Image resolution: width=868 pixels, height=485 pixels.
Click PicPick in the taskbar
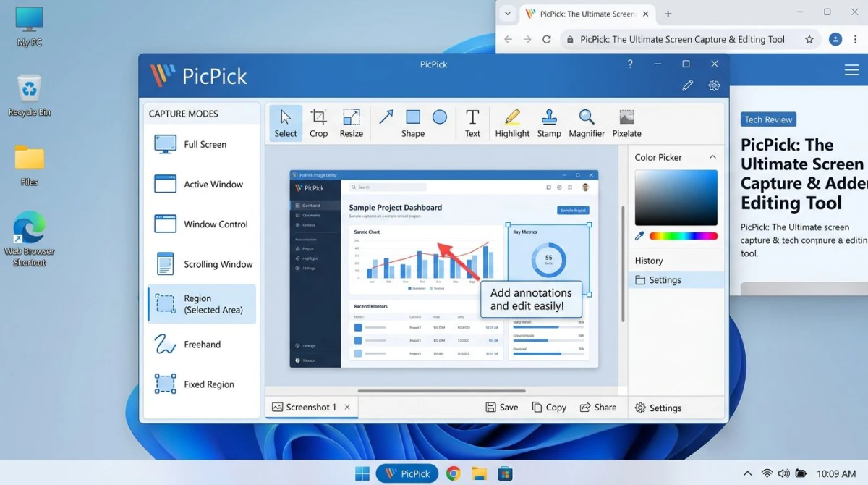tap(407, 473)
